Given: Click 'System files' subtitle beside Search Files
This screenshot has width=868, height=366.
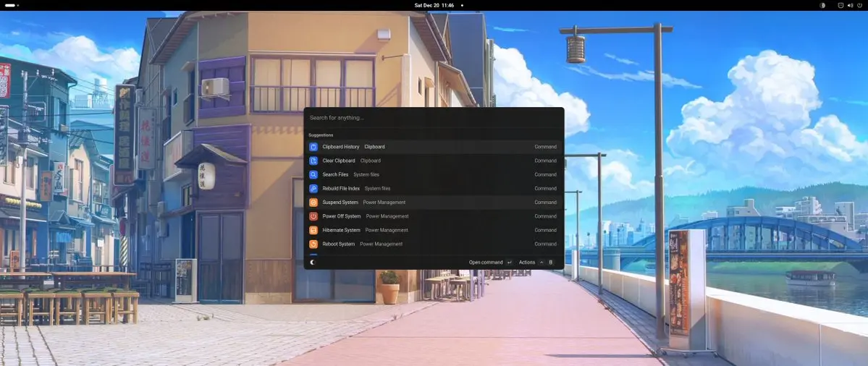Looking at the screenshot, I should click(x=366, y=174).
